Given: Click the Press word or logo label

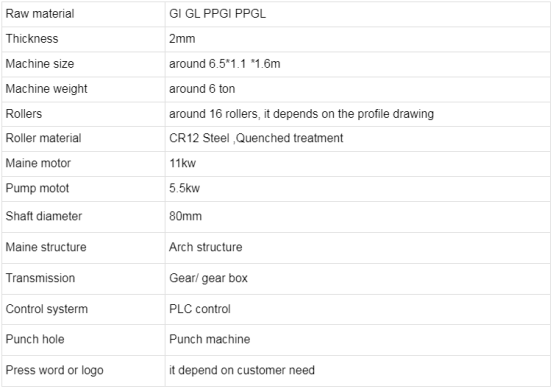Looking at the screenshot, I should pyautogui.click(x=54, y=370).
